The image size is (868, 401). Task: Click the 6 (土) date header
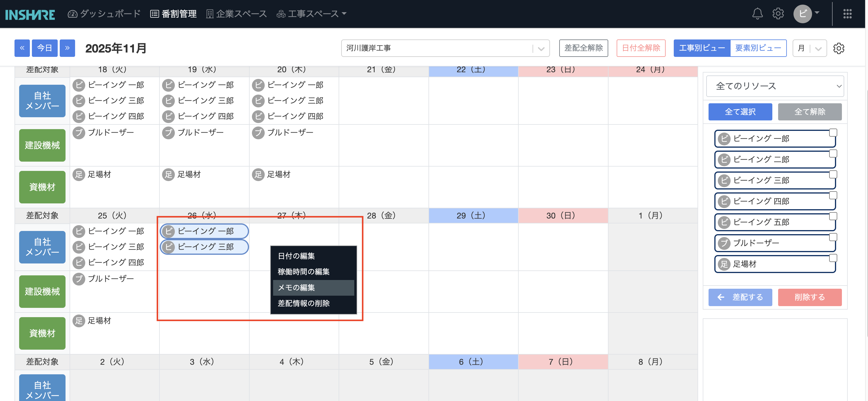coord(473,362)
